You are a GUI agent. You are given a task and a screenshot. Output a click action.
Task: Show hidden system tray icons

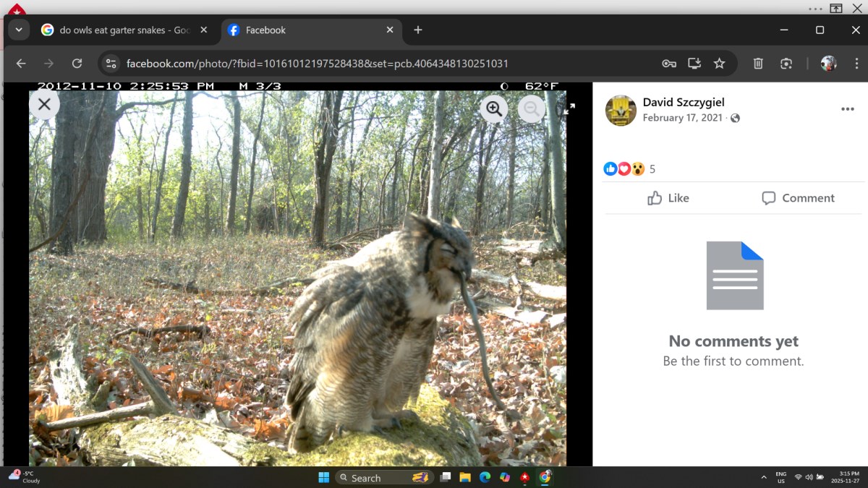pyautogui.click(x=764, y=477)
